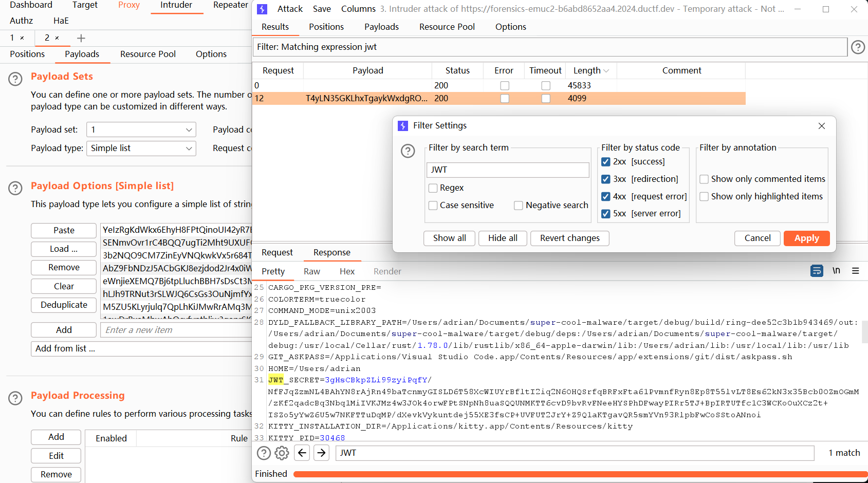The image size is (868, 483).
Task: Open help for Payload Options section
Action: 15,189
